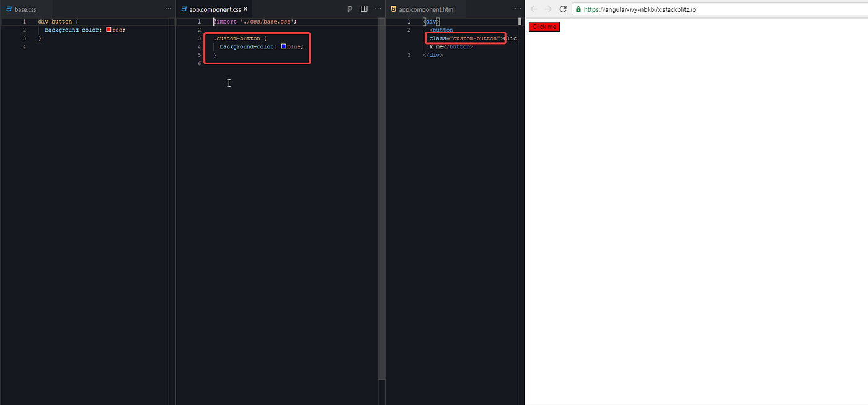Click the HTML5 icon on app.component.html tab

[392, 9]
